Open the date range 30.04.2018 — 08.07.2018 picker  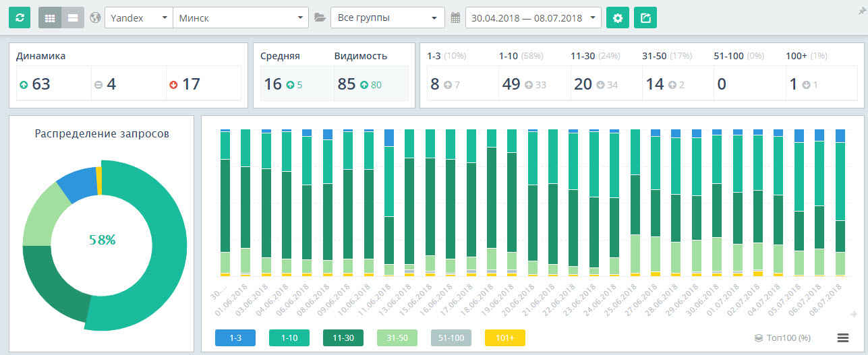point(533,18)
